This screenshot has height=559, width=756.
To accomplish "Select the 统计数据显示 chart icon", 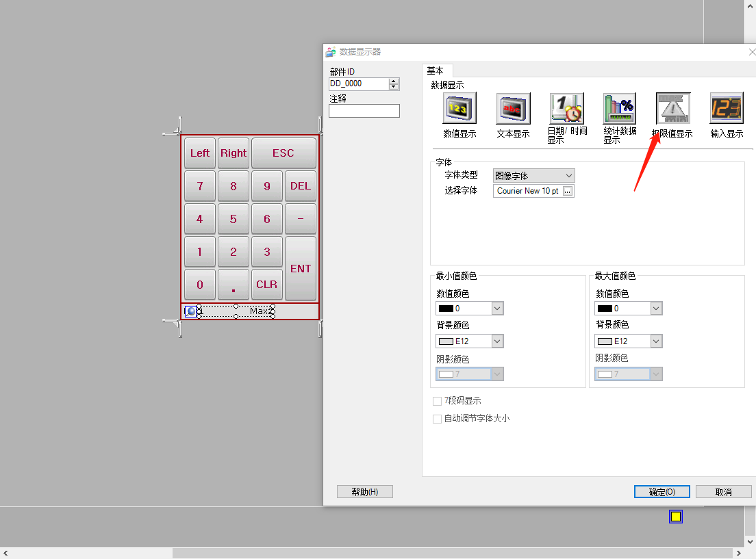I will (620, 109).
